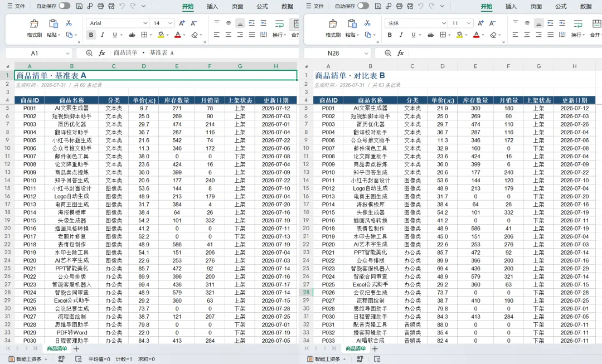Select column header D in left window
The height and width of the screenshot is (364, 602).
pos(144,66)
